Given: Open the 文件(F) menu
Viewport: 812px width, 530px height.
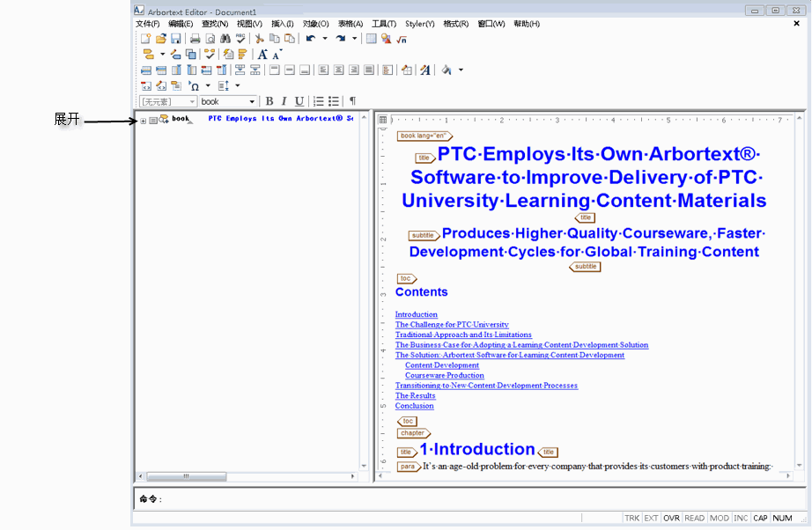Looking at the screenshot, I should [148, 24].
